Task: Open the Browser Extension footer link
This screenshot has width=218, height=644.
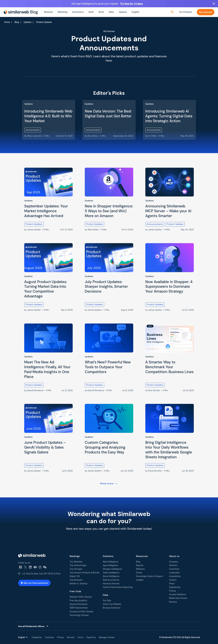Action: [x=112, y=608]
